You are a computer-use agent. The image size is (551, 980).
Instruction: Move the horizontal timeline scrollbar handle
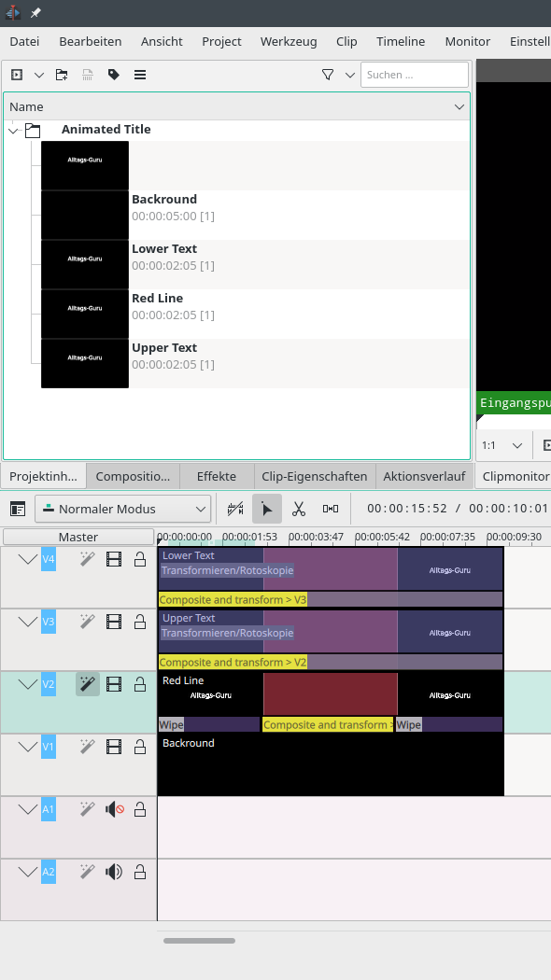200,941
